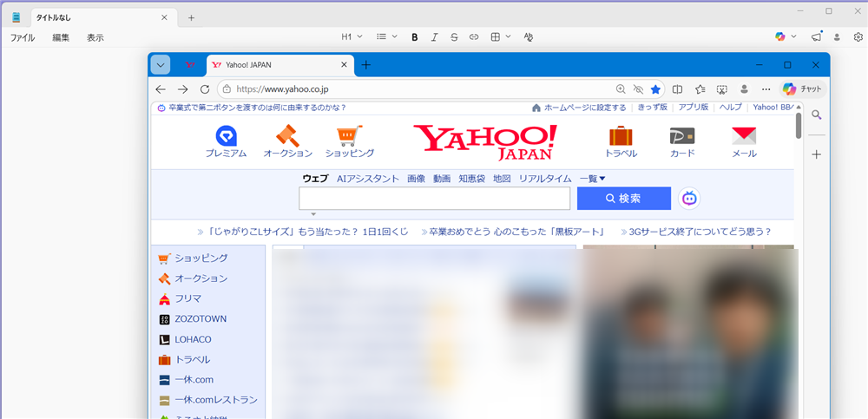Click the Yahoo! JAPAN logo
The width and height of the screenshot is (868, 419).
(485, 141)
